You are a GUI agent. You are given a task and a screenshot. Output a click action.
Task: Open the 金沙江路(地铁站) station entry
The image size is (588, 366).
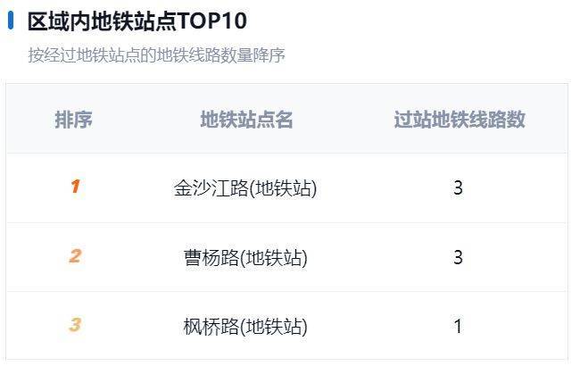tap(245, 188)
